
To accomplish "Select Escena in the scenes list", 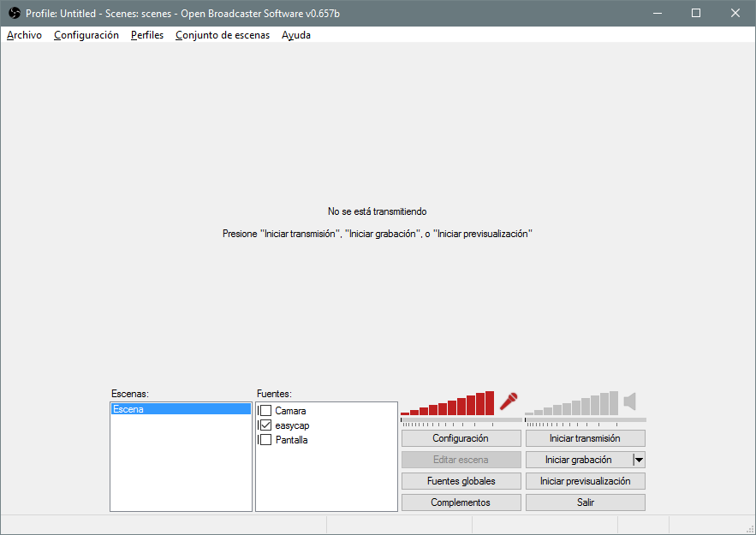I will [x=182, y=409].
